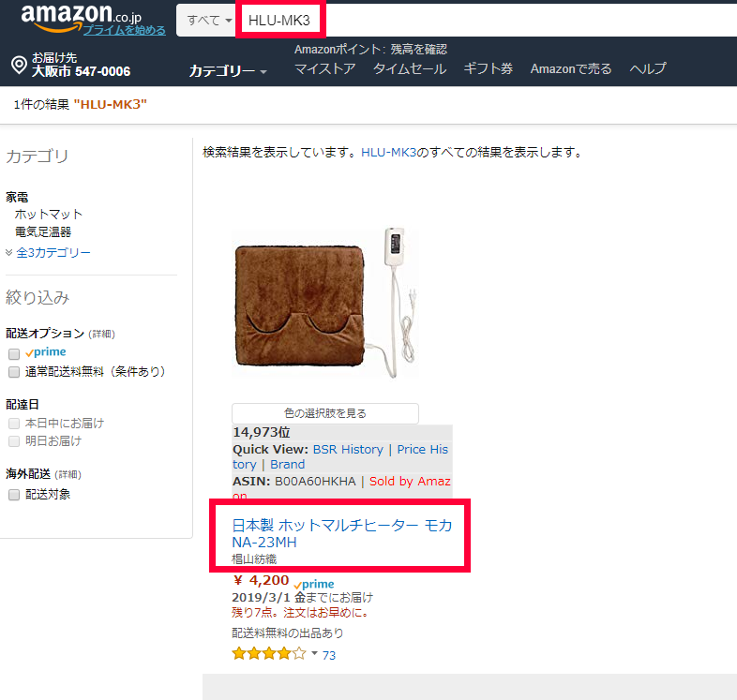The image size is (737, 700).
Task: Open ギフト券 in the nav bar
Action: point(488,69)
